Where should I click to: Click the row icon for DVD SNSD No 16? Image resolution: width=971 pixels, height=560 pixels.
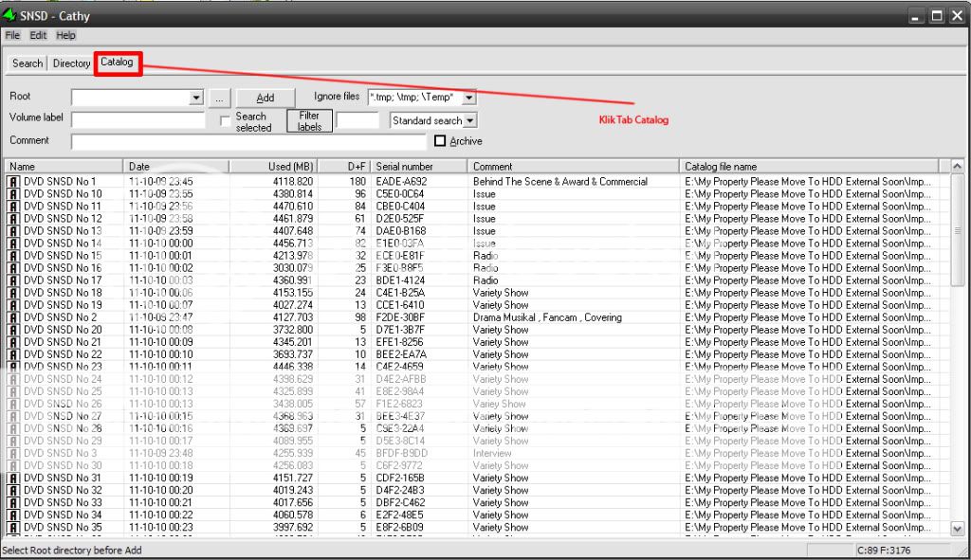13,268
